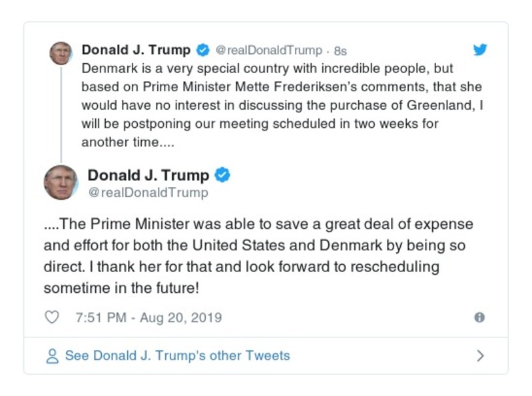Open the large profile avatar in the main tweet
This screenshot has height=396, width=532.
point(61,182)
